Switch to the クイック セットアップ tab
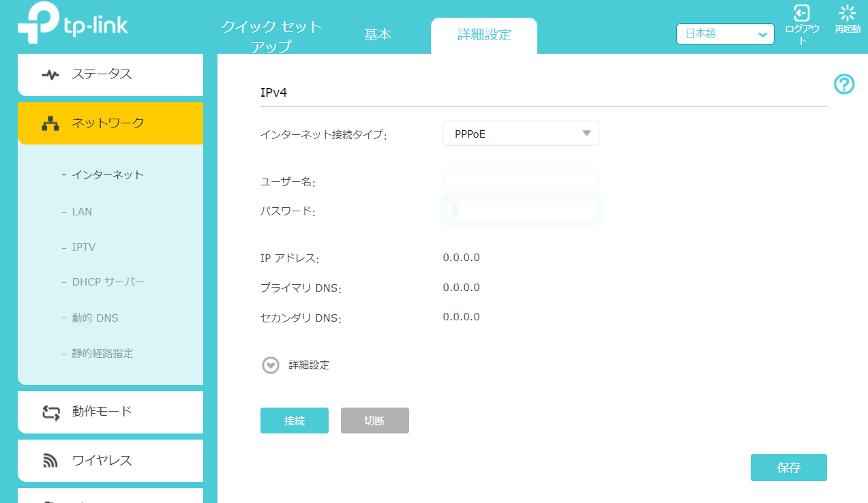Image resolution: width=868 pixels, height=503 pixels. [x=271, y=36]
